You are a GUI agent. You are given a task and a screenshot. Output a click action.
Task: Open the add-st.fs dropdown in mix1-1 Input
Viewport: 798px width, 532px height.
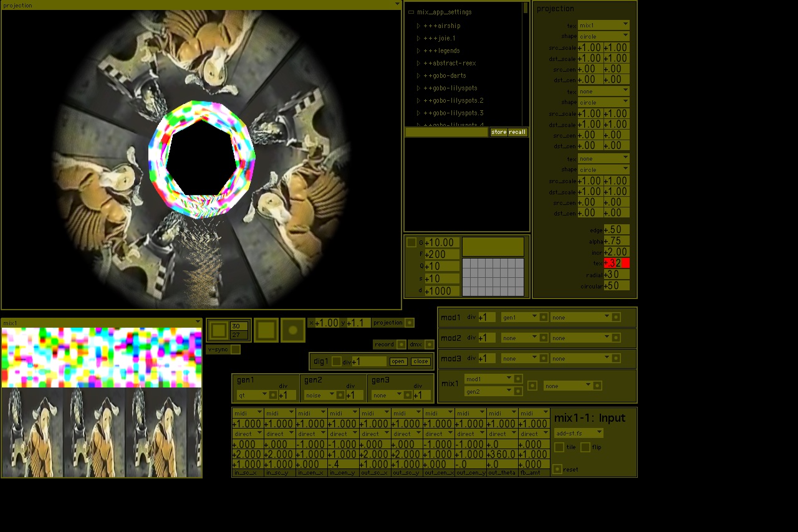click(x=579, y=433)
